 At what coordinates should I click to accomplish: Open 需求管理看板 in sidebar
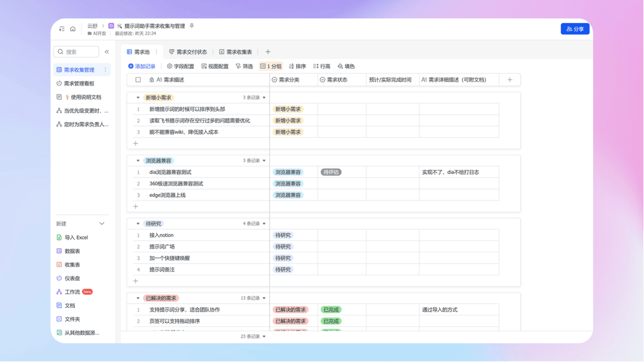79,83
